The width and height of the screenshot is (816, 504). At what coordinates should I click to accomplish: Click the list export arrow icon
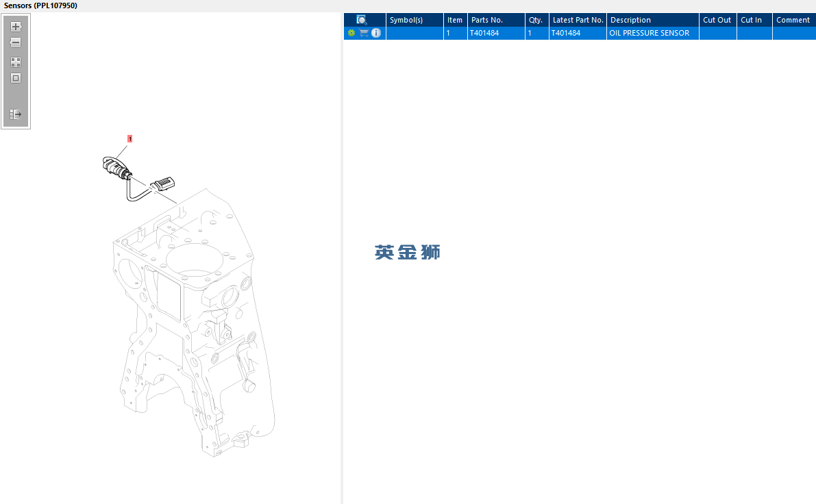(16, 114)
